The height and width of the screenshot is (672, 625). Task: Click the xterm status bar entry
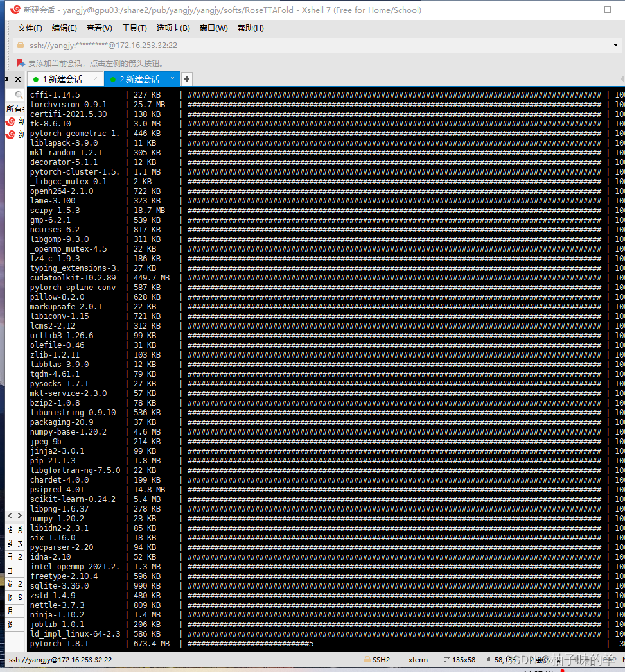pyautogui.click(x=418, y=660)
